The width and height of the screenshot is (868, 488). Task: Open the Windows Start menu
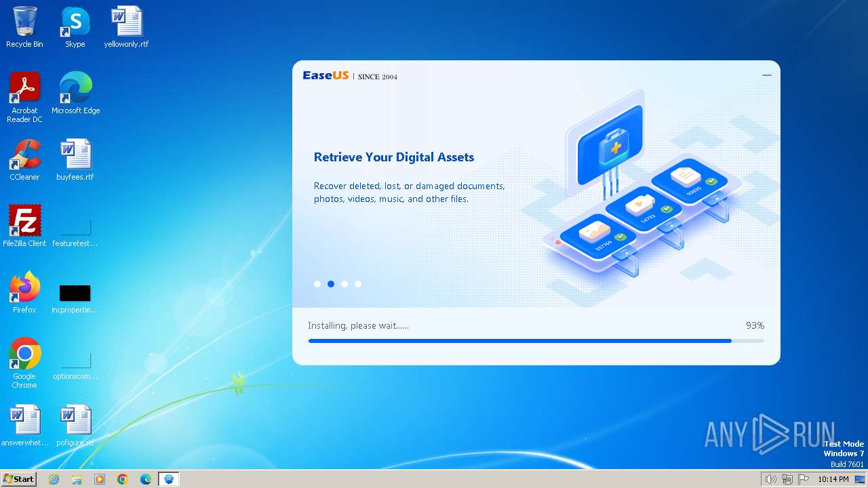click(19, 479)
